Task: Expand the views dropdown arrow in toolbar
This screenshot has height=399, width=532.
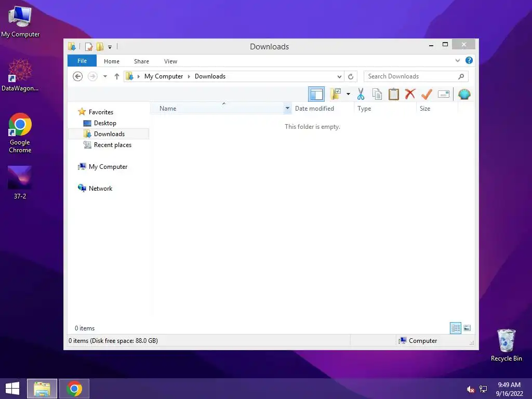Action: tap(348, 94)
